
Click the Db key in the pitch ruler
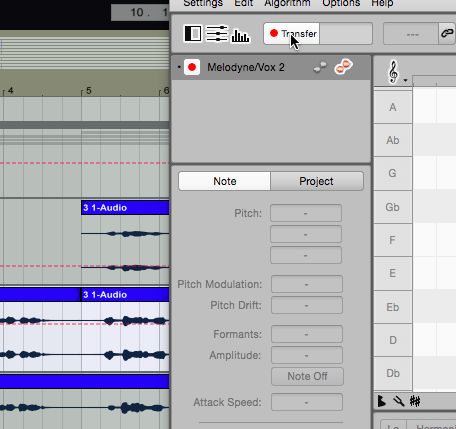[x=393, y=373]
